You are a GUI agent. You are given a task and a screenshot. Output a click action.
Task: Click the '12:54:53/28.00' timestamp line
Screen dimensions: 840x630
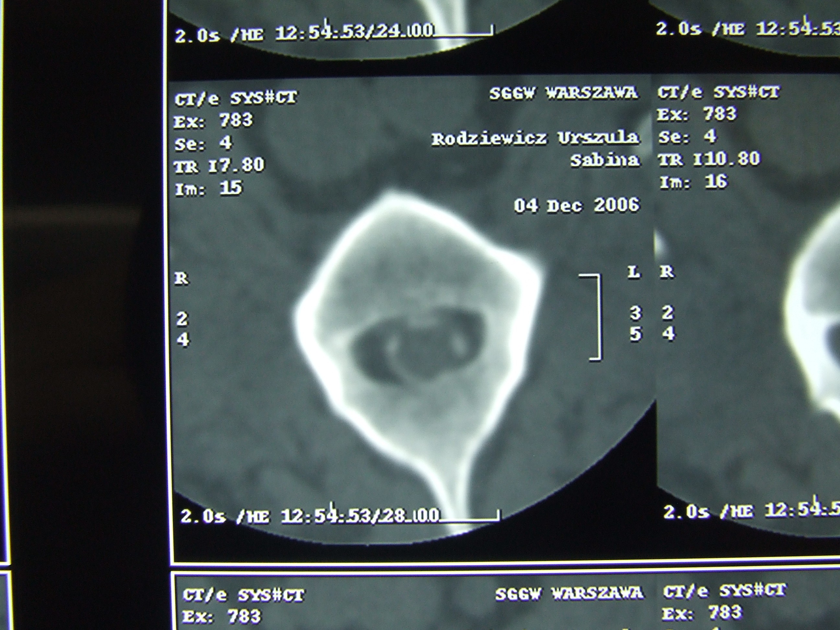pos(360,516)
